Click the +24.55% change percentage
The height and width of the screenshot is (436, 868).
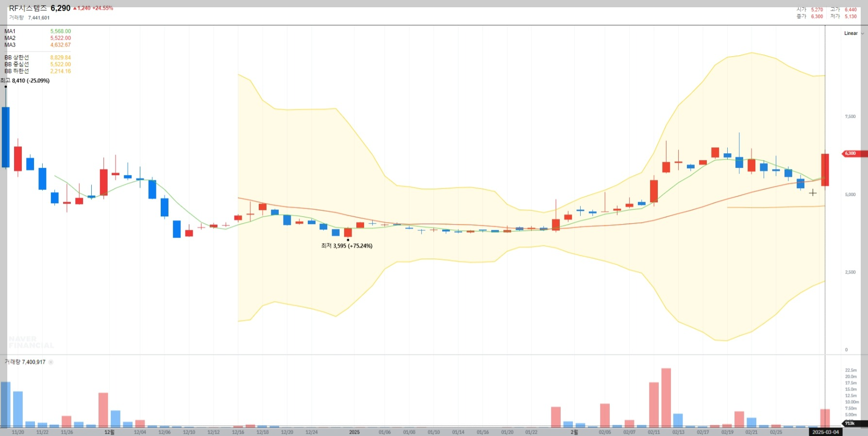pyautogui.click(x=103, y=8)
